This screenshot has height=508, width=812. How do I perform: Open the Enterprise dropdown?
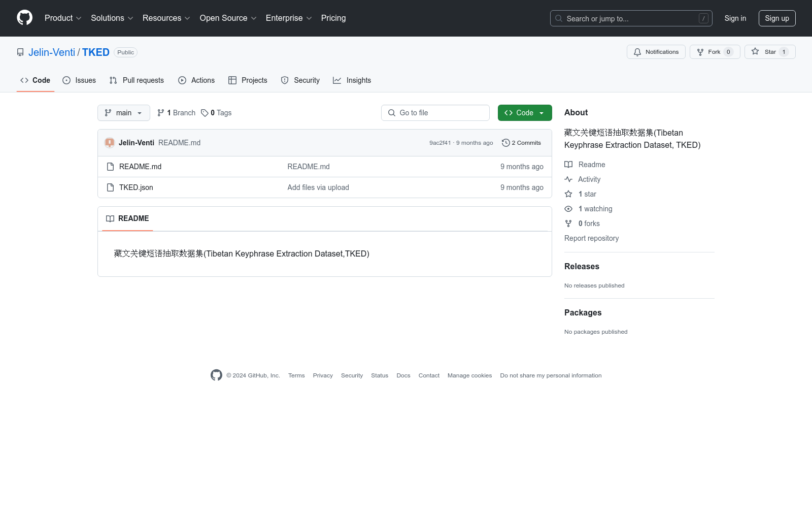289,18
